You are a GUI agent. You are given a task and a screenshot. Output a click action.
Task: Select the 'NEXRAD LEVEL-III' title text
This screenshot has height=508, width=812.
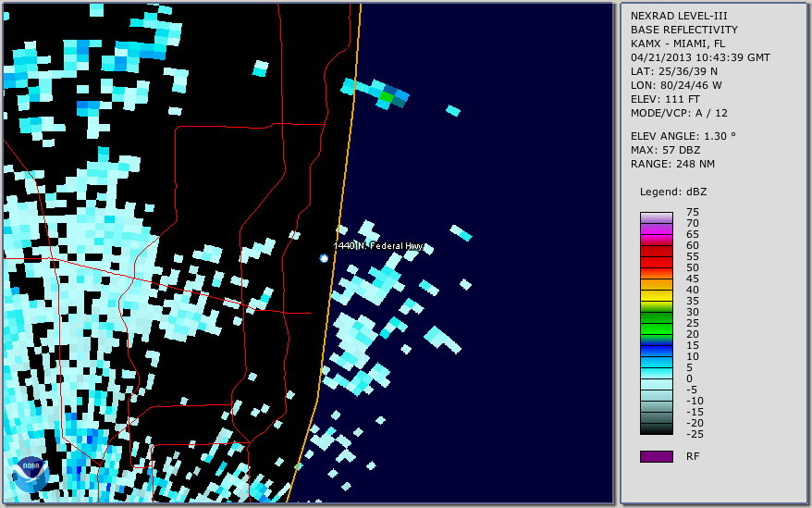pos(679,16)
